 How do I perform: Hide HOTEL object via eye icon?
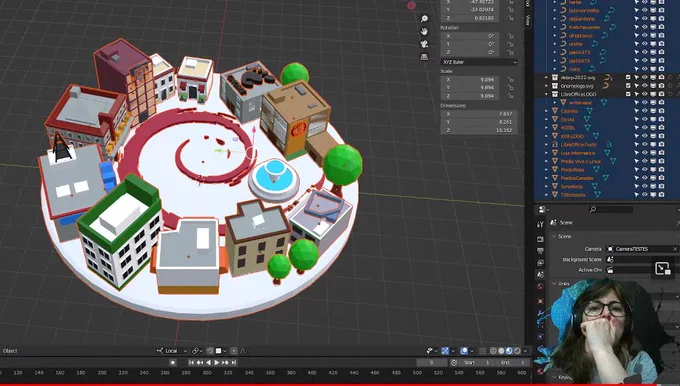(644, 128)
